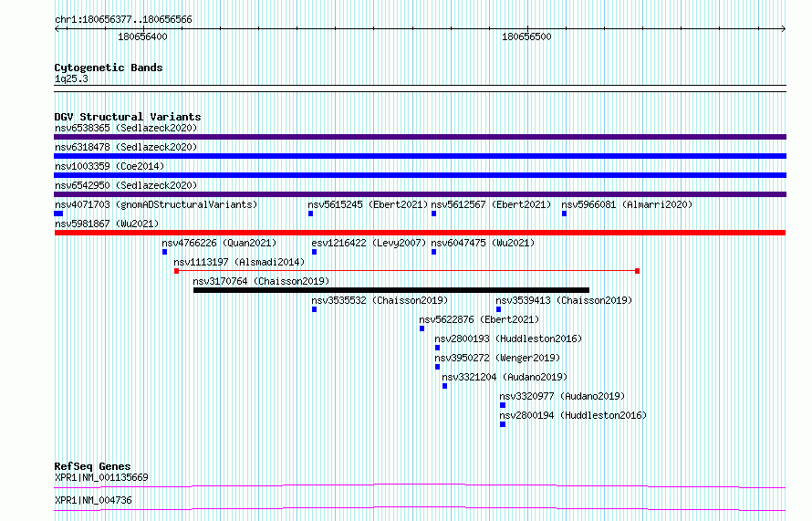The width and height of the screenshot is (812, 521).
Task: Click the 180656500 ruler position label
Action: click(527, 36)
